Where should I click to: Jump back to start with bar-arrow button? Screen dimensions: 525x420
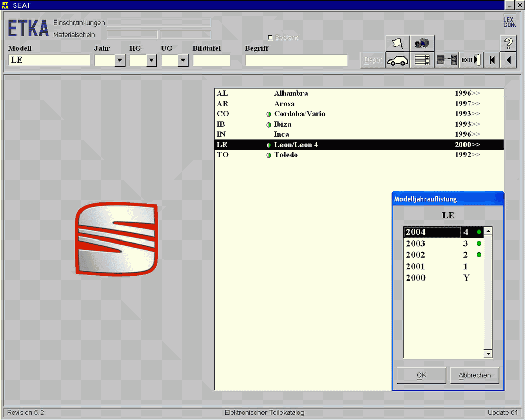[492, 61]
